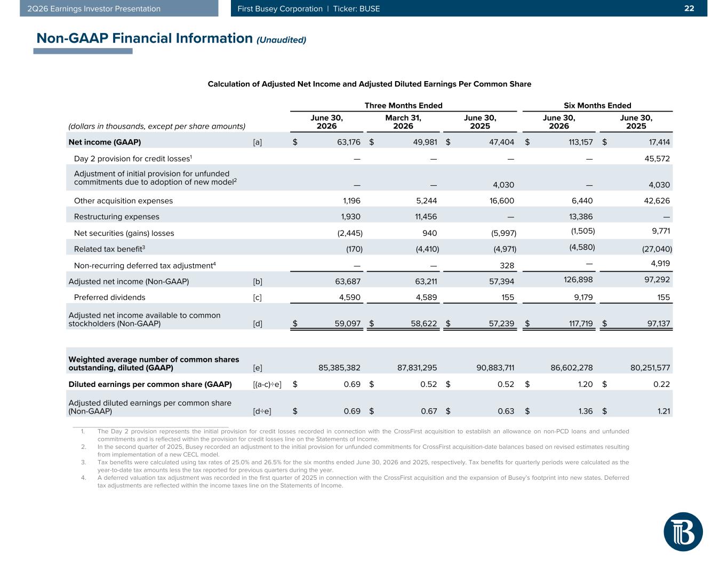
Task: Select the GAAP diluted EPS value "1.20"
Action: (585, 384)
